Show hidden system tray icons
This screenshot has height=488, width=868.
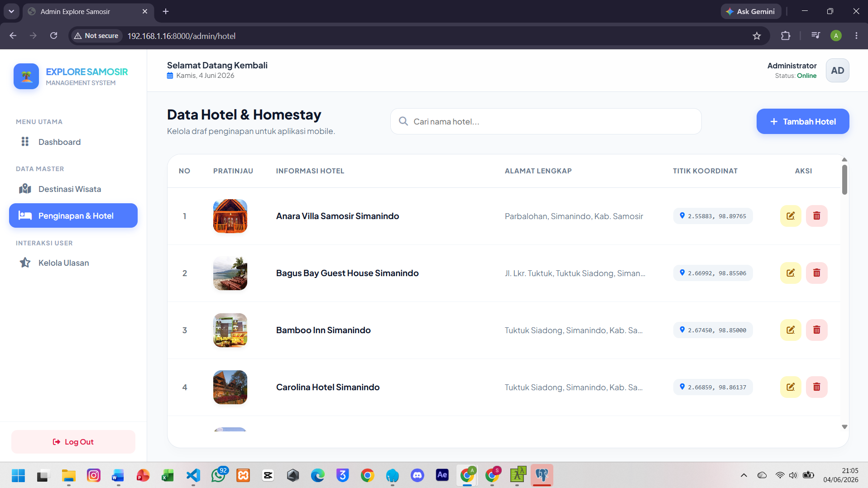pos(743,475)
